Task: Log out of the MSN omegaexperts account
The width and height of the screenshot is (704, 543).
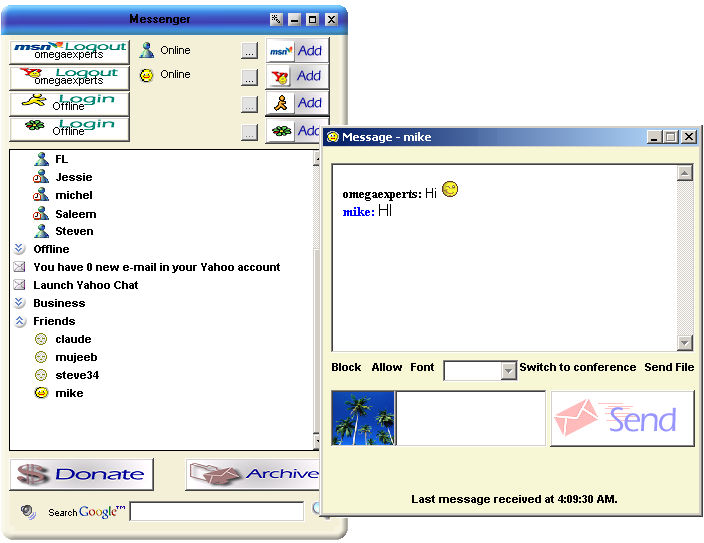Action: pos(70,51)
